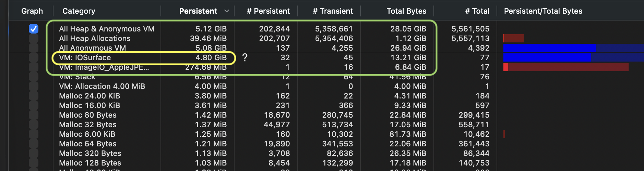Click the Persistent/Total Bytes column header

point(543,11)
